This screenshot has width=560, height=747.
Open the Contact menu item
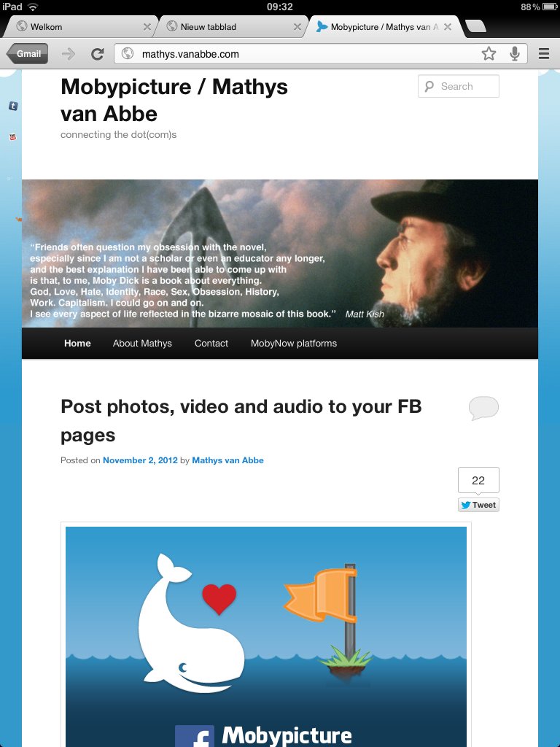tap(211, 343)
